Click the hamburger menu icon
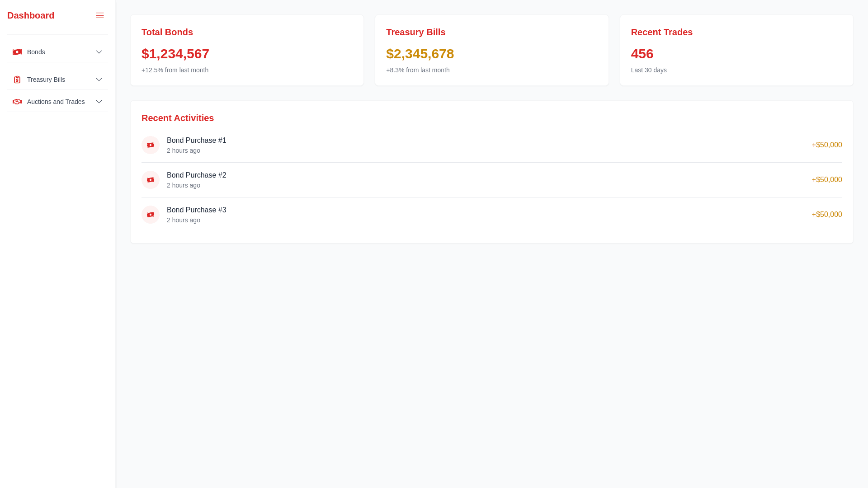868x488 pixels. [100, 15]
